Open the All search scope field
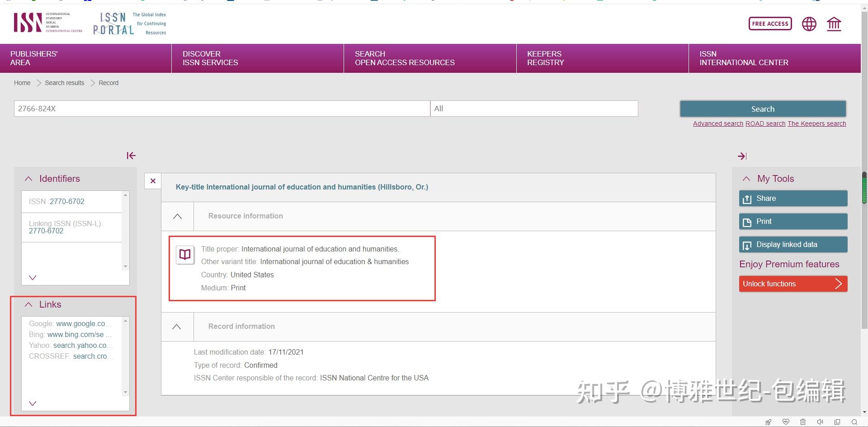868x427 pixels. click(x=534, y=109)
